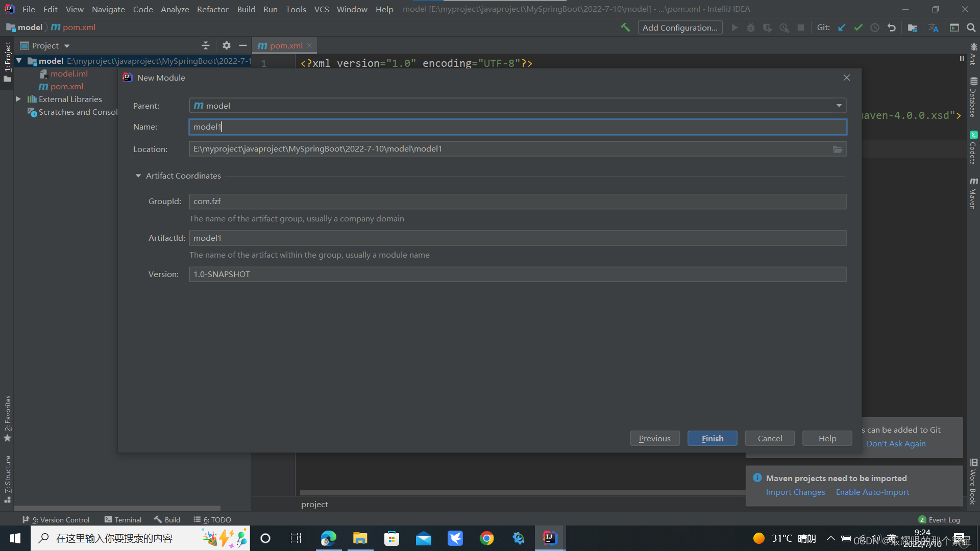Open Git history clock icon
This screenshot has width=980, height=551.
[875, 28]
